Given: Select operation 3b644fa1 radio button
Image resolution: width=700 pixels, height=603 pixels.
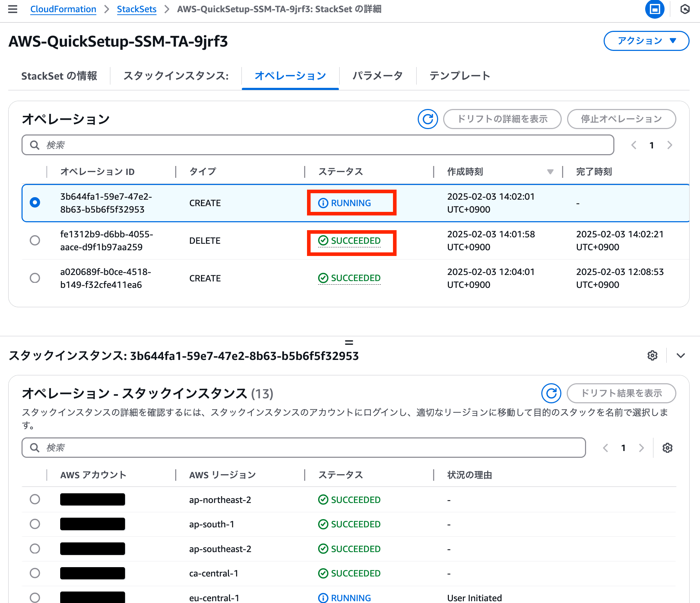Looking at the screenshot, I should pyautogui.click(x=35, y=203).
